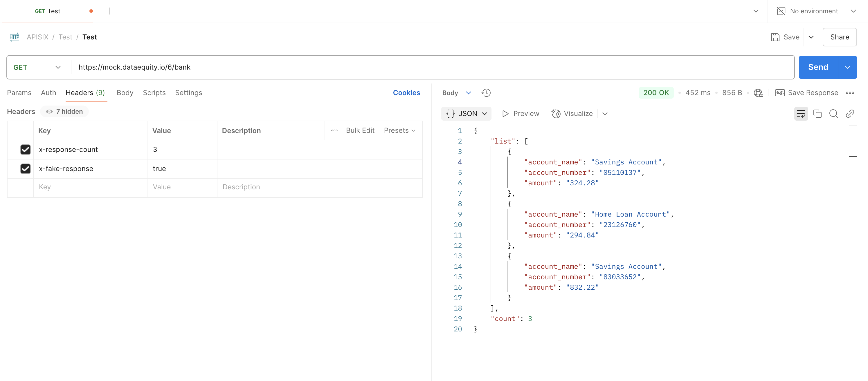Change the JSON format dropdown
Image resolution: width=868 pixels, height=381 pixels.
466,114
